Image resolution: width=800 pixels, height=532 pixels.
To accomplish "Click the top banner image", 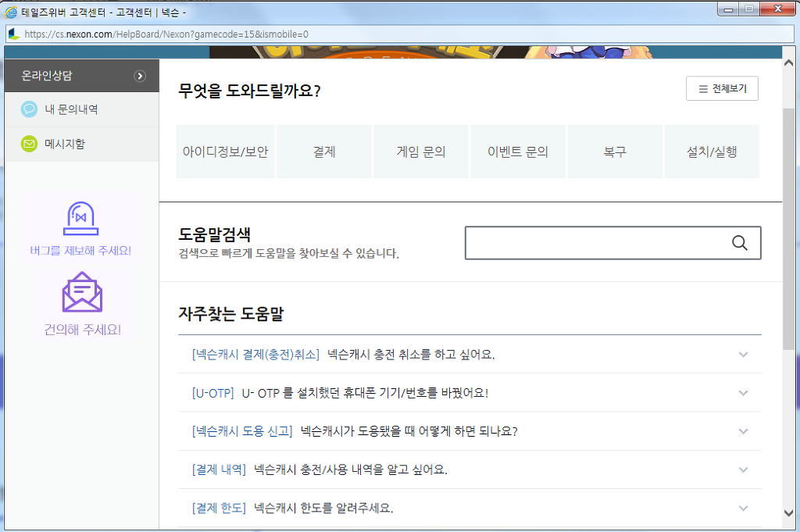I will coord(393,52).
